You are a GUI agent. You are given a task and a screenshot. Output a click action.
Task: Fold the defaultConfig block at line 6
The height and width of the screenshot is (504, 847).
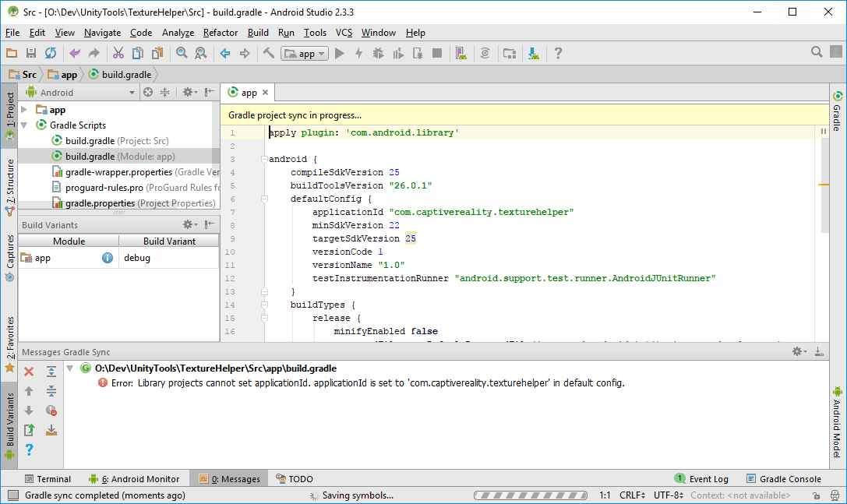264,199
